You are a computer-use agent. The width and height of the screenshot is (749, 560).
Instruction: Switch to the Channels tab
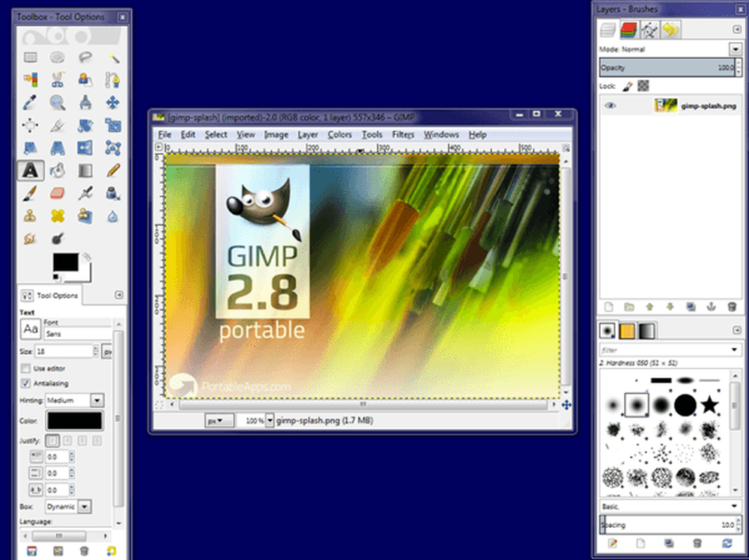pyautogui.click(x=628, y=30)
